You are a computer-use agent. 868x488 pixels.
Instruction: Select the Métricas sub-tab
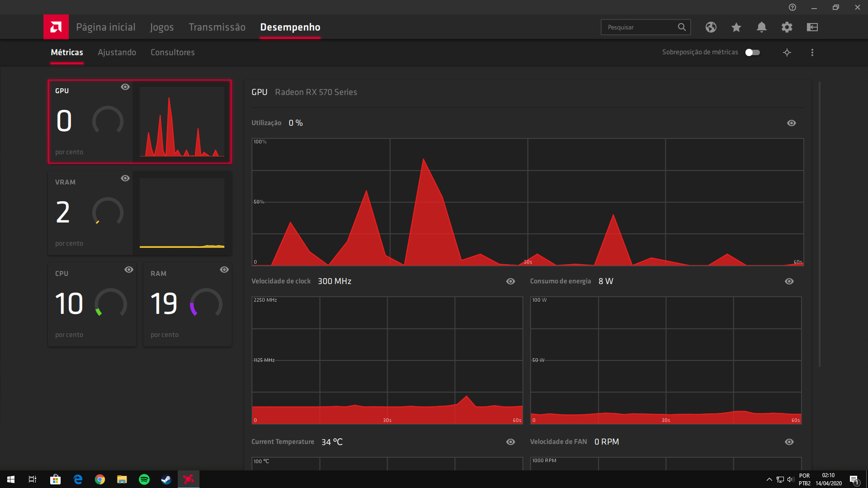tap(67, 52)
